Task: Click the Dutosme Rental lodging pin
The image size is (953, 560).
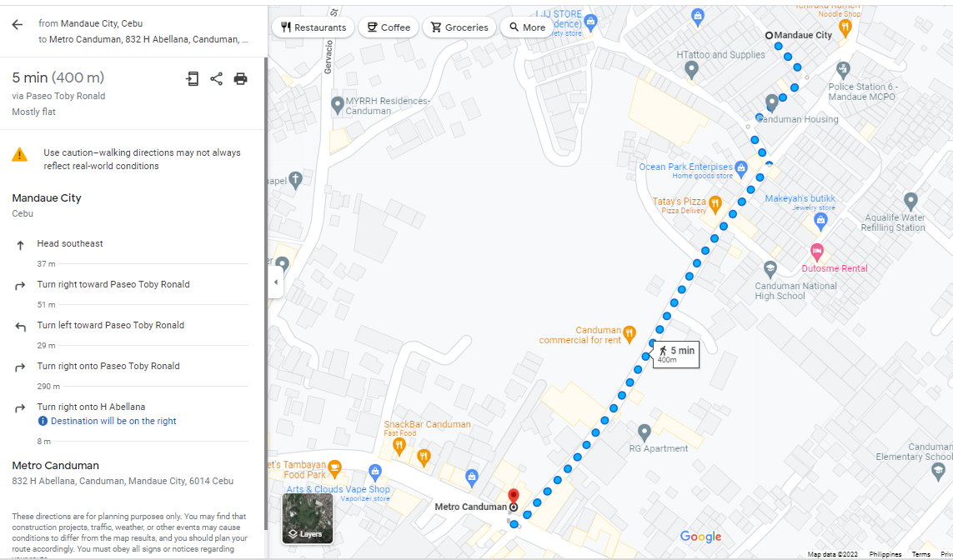Action: [817, 251]
